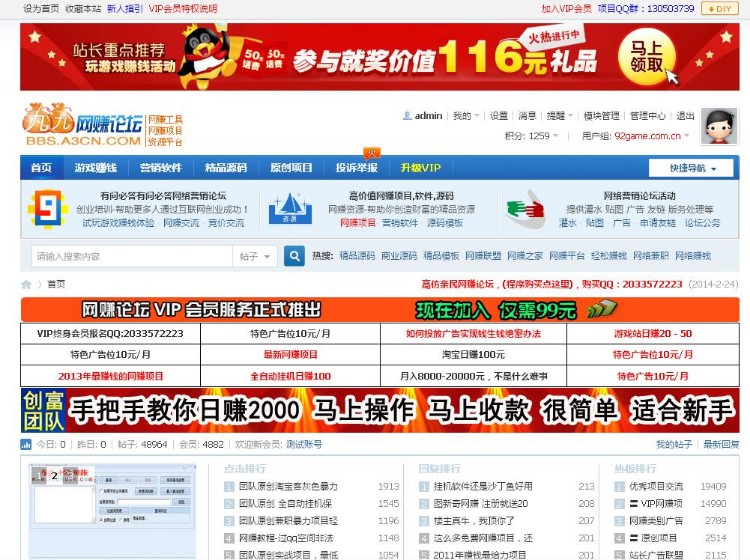Click 最新回复 link
The height and width of the screenshot is (560, 750).
[721, 444]
